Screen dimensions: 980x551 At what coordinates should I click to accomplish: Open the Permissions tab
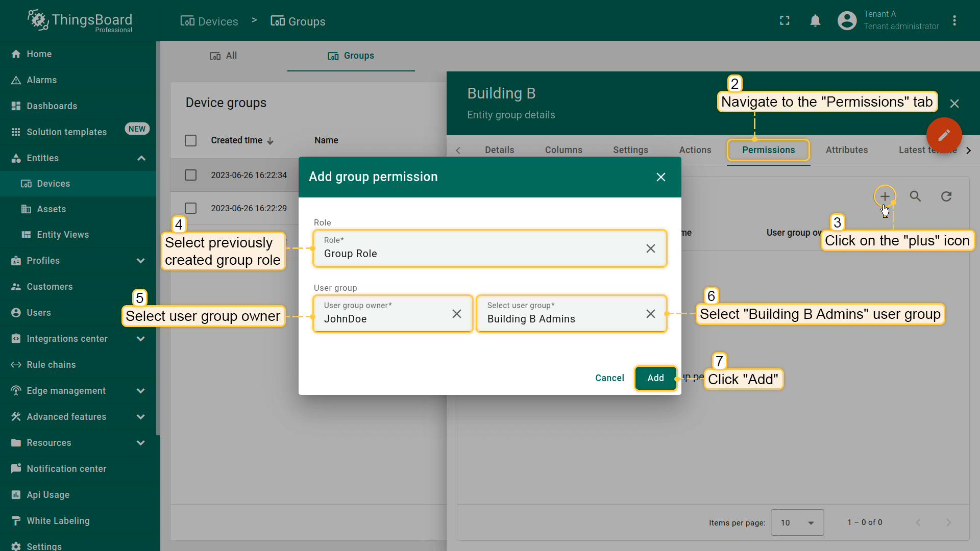[768, 150]
